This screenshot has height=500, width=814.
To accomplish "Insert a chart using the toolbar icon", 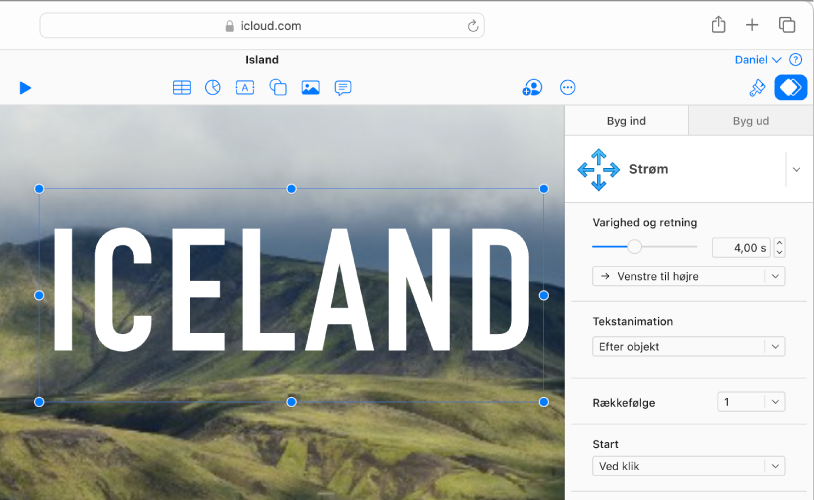I will [213, 88].
